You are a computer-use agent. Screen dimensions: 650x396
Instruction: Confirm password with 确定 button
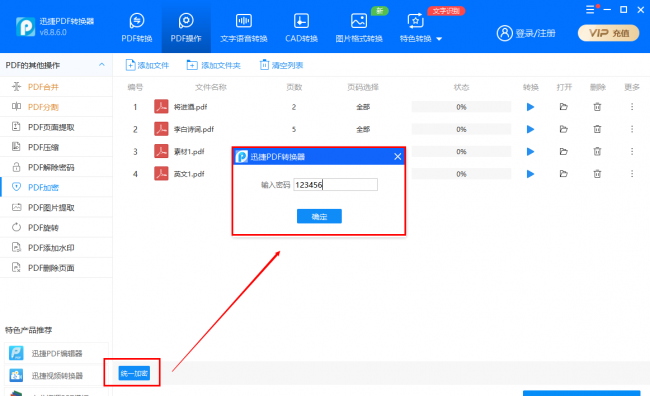pyautogui.click(x=319, y=216)
